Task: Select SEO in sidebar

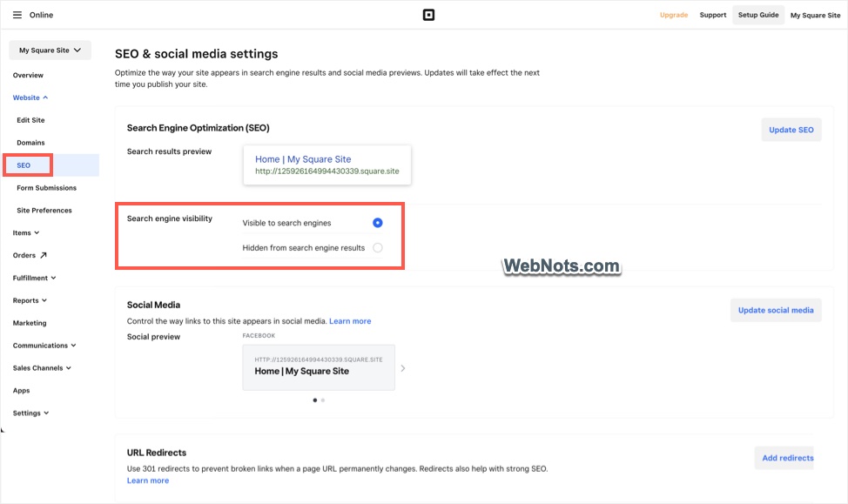Action: [24, 165]
